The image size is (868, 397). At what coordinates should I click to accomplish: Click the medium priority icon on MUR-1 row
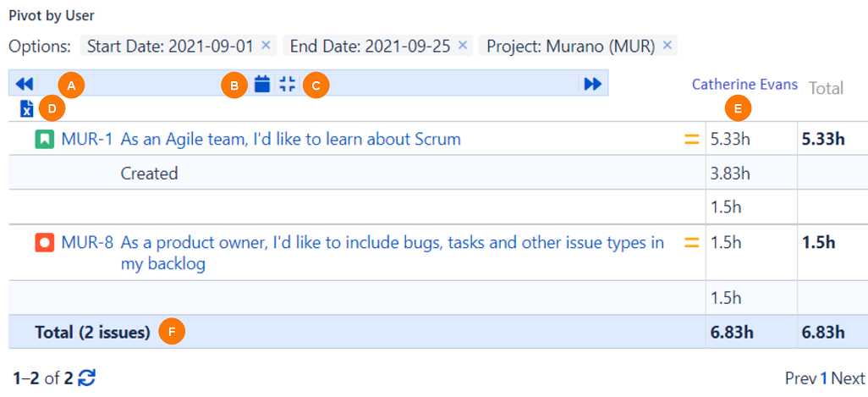point(691,139)
